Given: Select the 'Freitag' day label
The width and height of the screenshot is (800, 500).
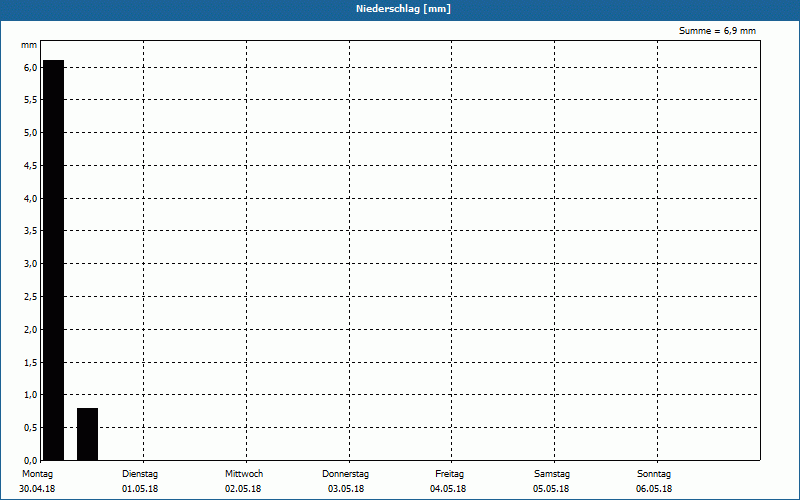Looking at the screenshot, I should 449,474.
